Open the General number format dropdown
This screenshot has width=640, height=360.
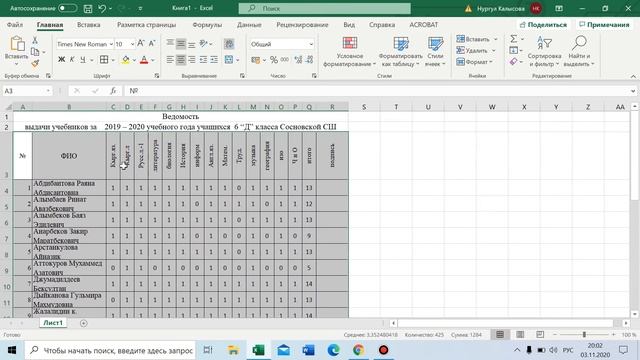coord(311,44)
